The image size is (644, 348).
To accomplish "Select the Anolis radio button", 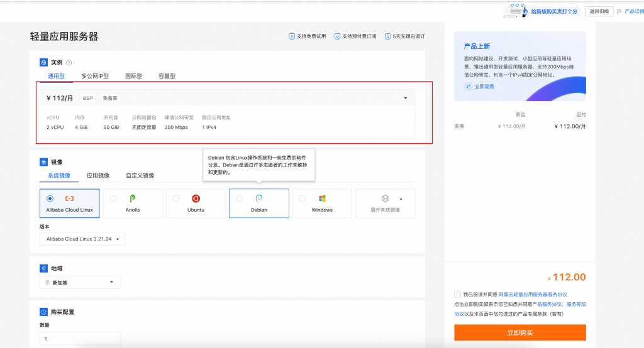I will coord(113,198).
